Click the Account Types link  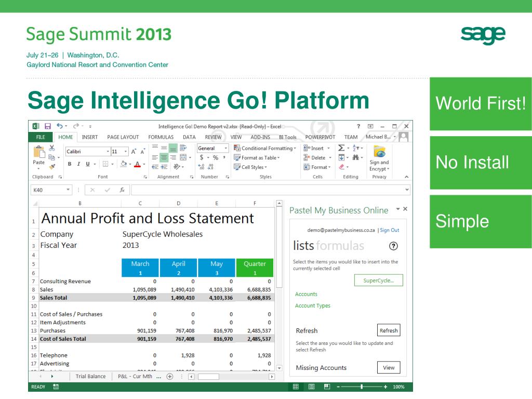313,305
